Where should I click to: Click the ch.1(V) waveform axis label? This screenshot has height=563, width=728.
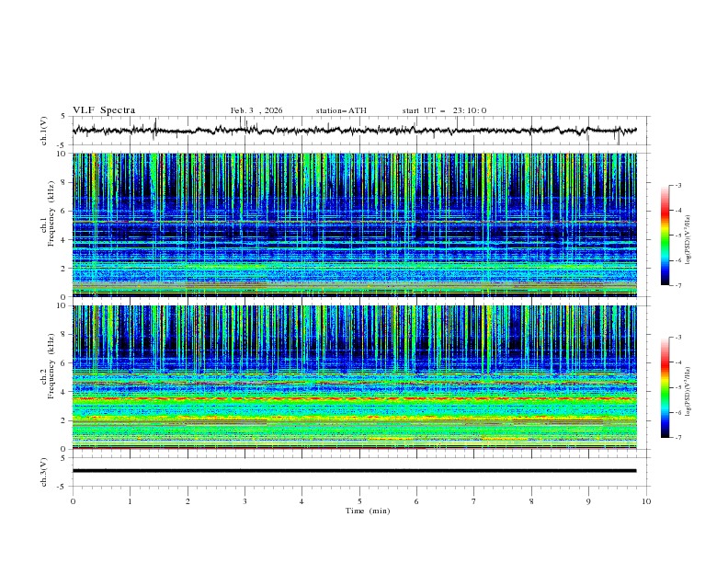point(43,131)
